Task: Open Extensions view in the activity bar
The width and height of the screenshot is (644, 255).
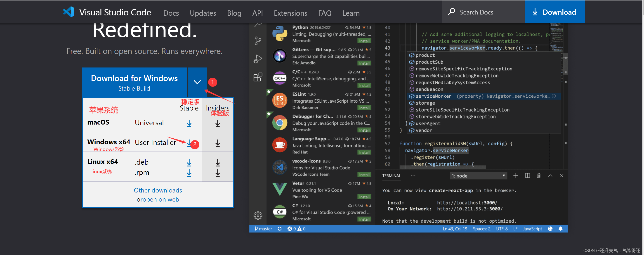Action: [258, 77]
